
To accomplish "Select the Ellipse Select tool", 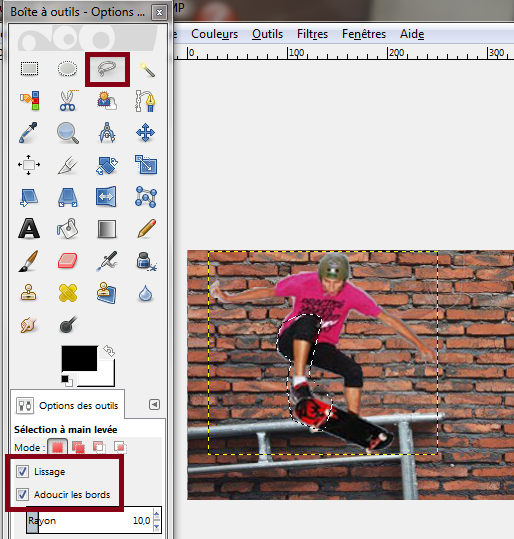I will 67,68.
